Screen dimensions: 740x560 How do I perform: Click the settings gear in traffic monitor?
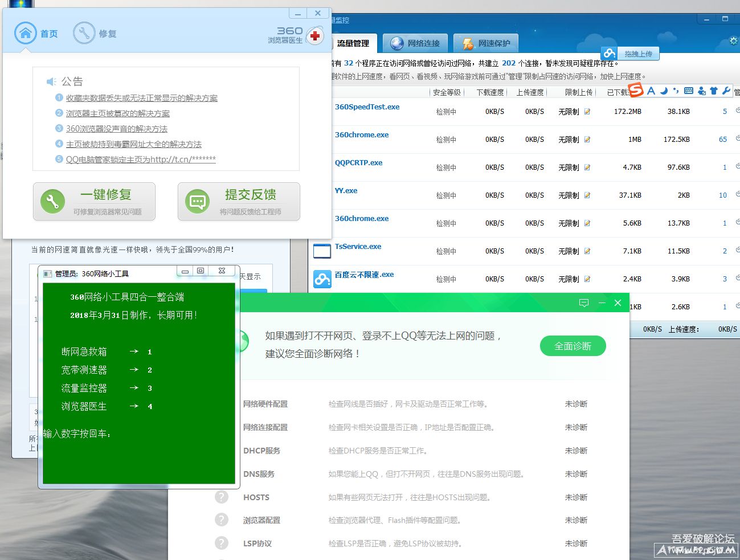pyautogui.click(x=734, y=41)
